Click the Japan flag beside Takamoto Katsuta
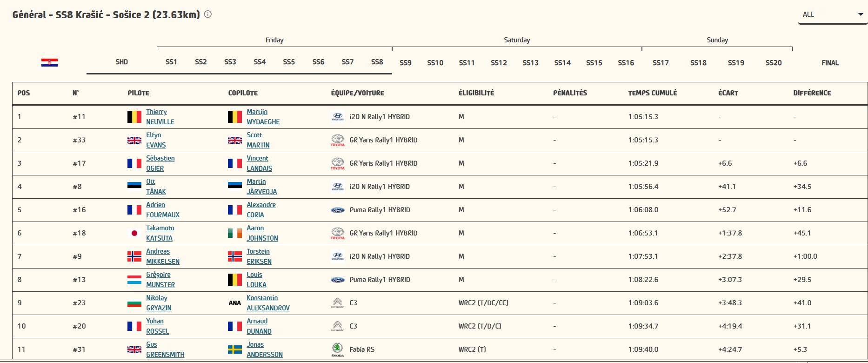The image size is (868, 363). point(134,233)
